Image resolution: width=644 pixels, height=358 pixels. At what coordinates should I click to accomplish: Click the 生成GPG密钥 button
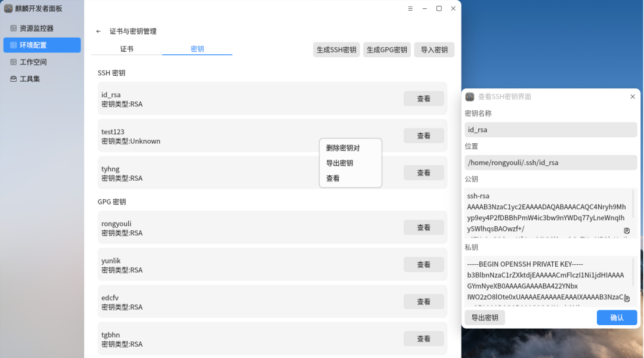tap(386, 50)
